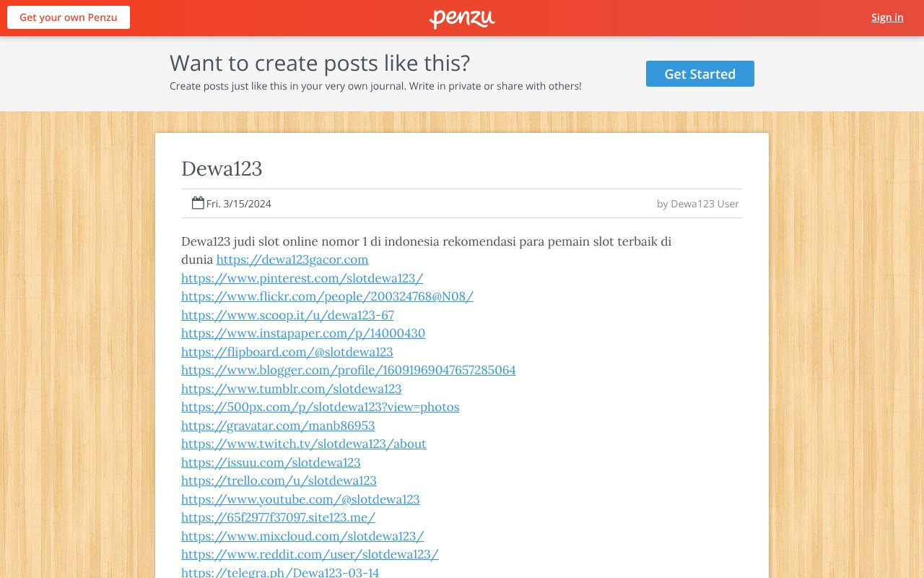Open the Flickr people profile link
This screenshot has width=924, height=578.
(x=326, y=296)
